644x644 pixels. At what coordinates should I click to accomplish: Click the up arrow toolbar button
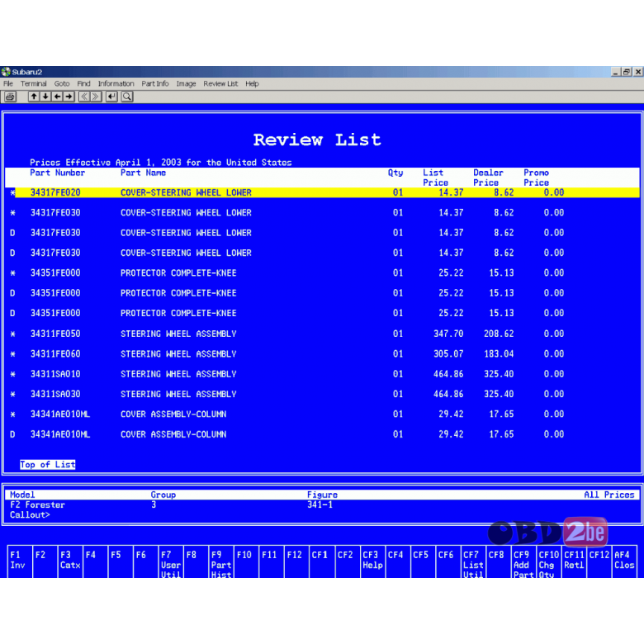pos(34,97)
